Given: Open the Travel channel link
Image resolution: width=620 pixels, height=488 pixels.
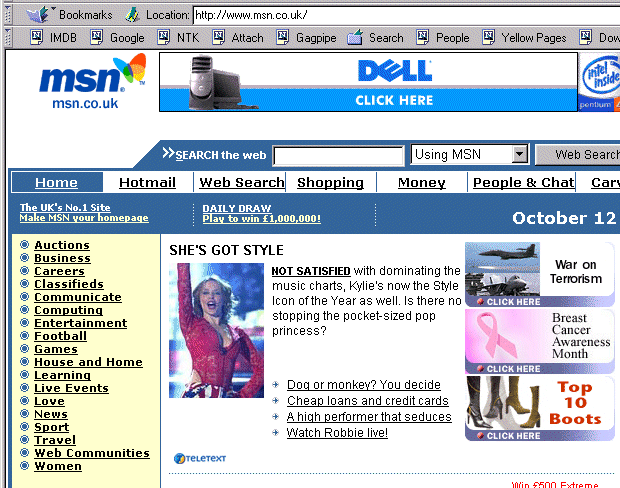Looking at the screenshot, I should click(55, 440).
